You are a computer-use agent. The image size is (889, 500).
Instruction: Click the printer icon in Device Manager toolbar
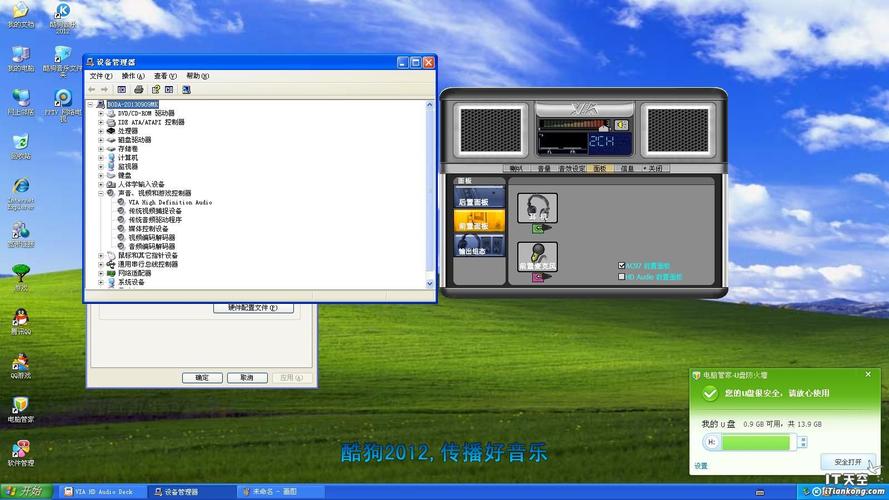coord(138,90)
